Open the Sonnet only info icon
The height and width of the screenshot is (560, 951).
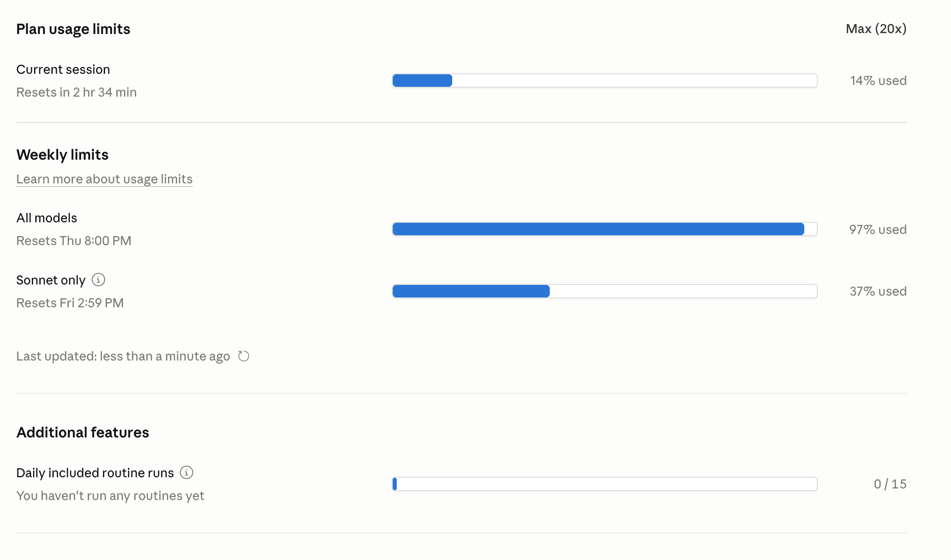point(98,280)
